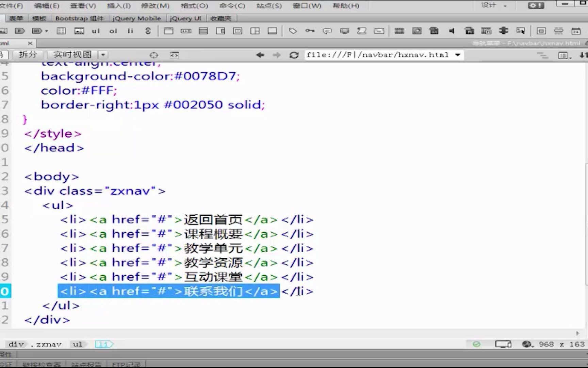Click the code navigator icon
Screen dimensions: 588x368
[174, 55]
